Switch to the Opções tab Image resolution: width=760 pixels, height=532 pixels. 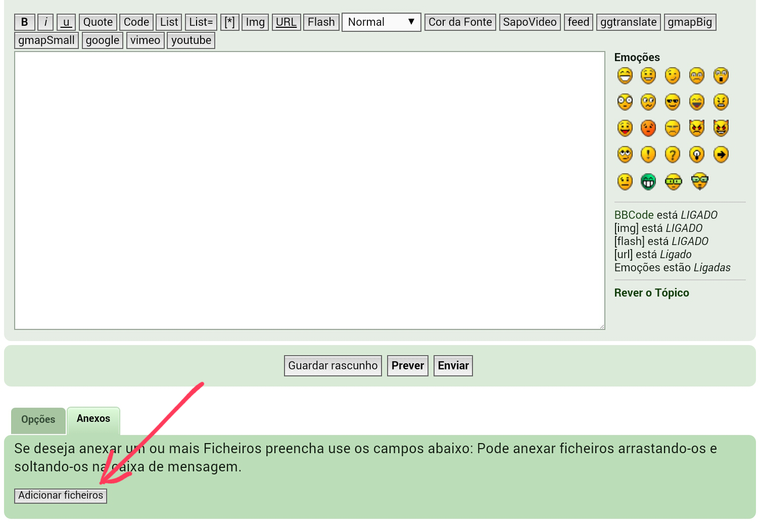38,420
